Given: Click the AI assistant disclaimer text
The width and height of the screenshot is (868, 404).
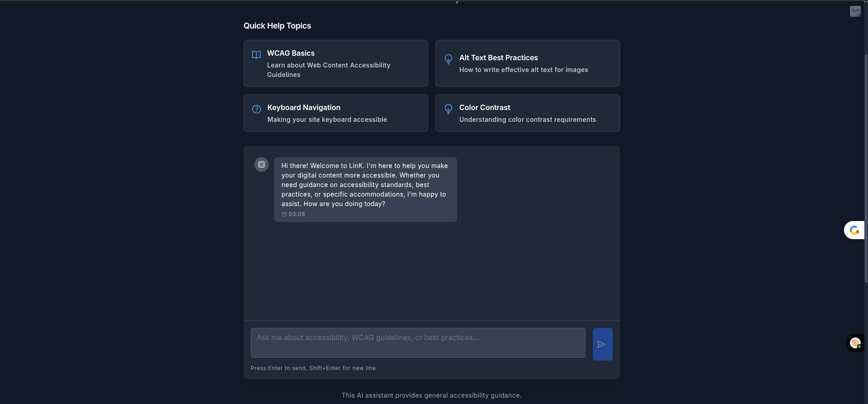Looking at the screenshot, I should [x=432, y=395].
